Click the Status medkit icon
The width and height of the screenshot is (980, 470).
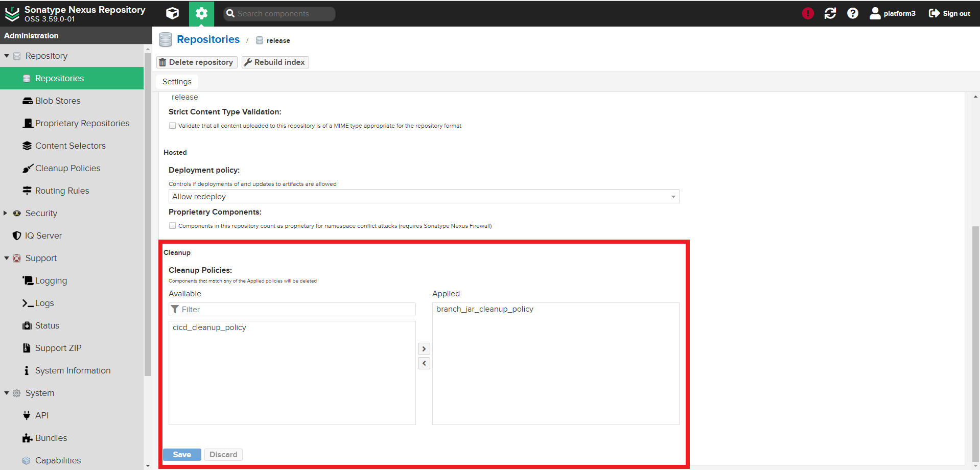point(27,325)
